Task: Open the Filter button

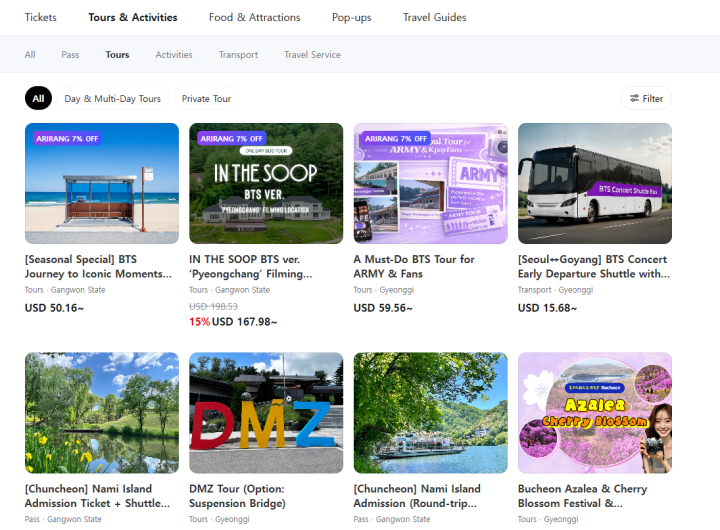Action: [x=645, y=98]
